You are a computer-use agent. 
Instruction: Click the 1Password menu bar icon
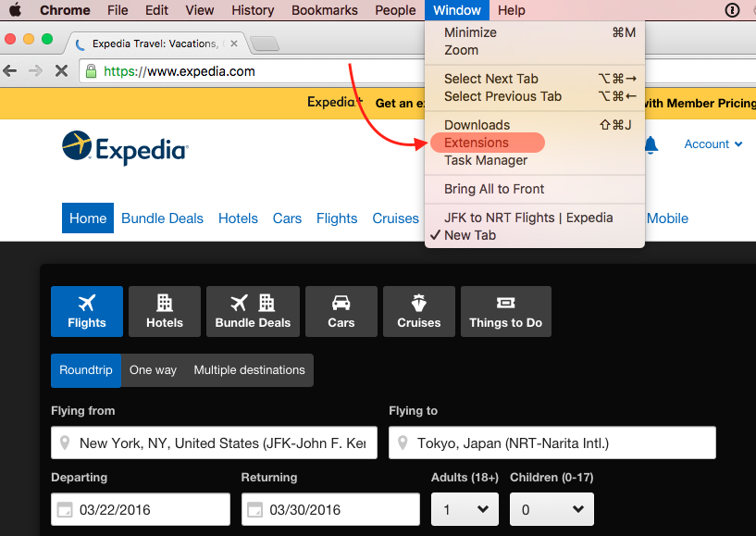(732, 10)
